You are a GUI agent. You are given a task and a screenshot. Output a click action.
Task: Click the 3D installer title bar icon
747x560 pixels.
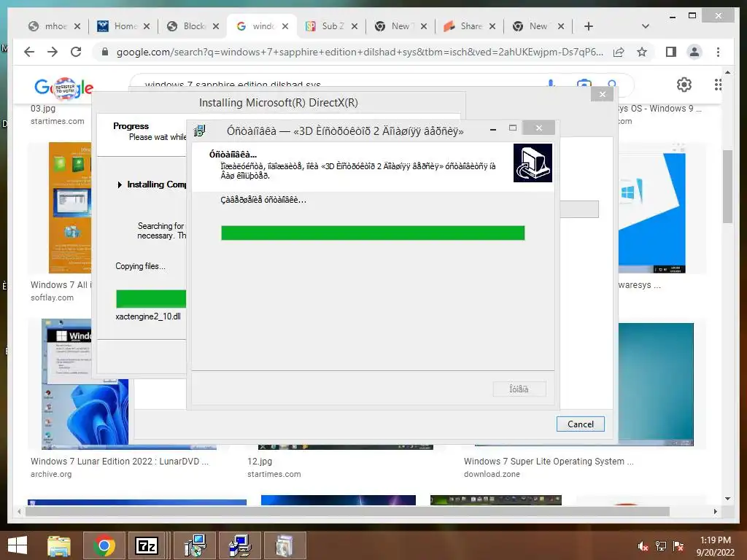point(200,131)
